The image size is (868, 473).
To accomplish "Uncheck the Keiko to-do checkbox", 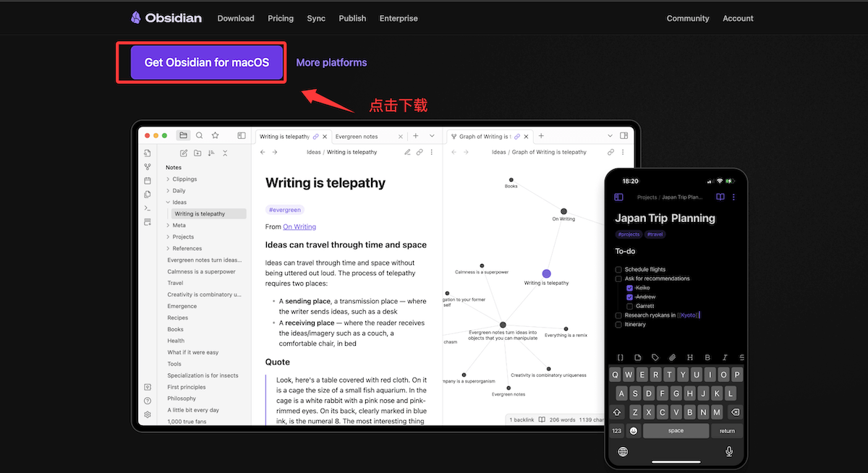I will click(629, 288).
